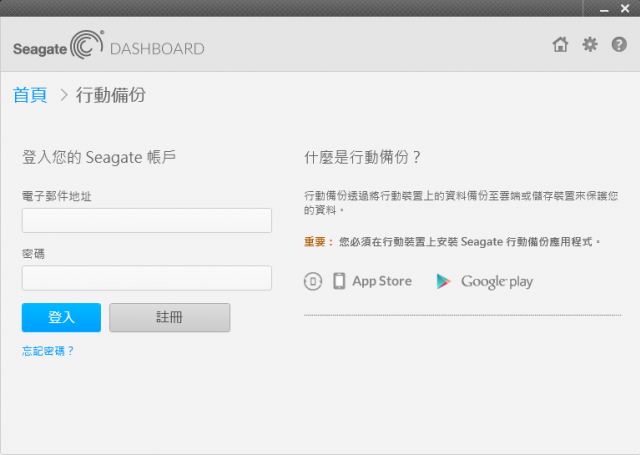
Task: Click the blue 登入 button
Action: 61,317
